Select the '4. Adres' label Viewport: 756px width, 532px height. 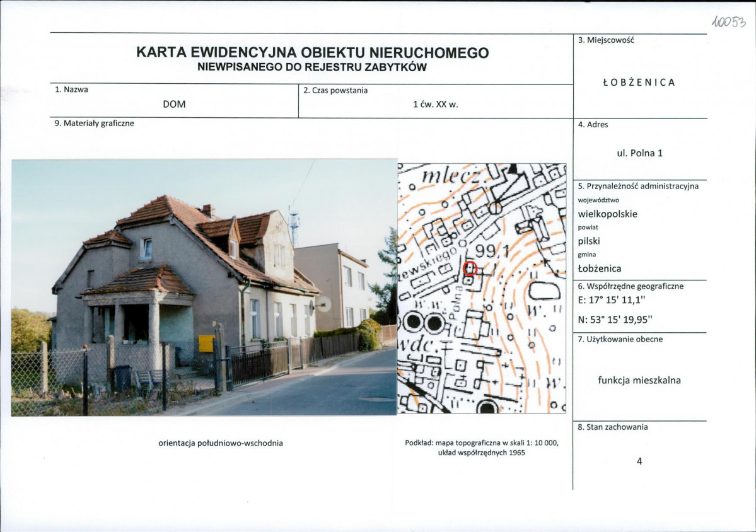(593, 124)
